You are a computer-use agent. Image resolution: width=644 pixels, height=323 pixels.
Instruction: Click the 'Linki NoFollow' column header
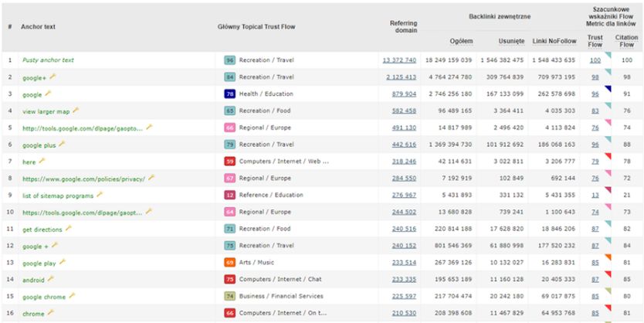[553, 40]
